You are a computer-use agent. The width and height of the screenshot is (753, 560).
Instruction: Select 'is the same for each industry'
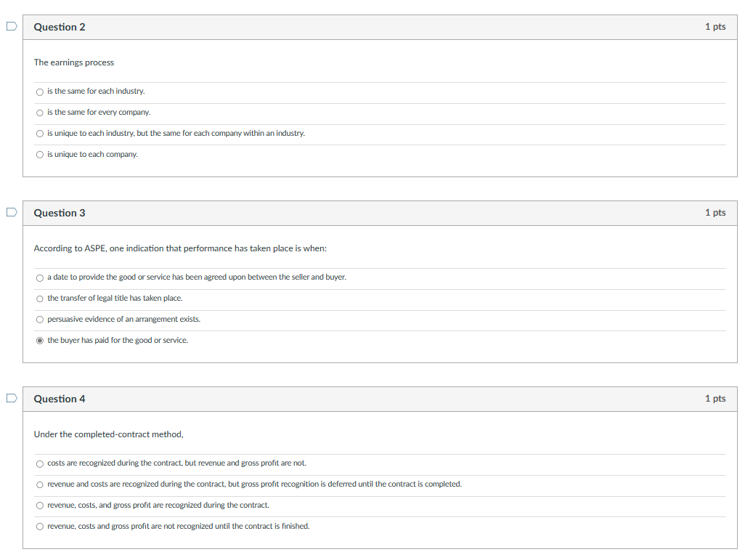(40, 92)
